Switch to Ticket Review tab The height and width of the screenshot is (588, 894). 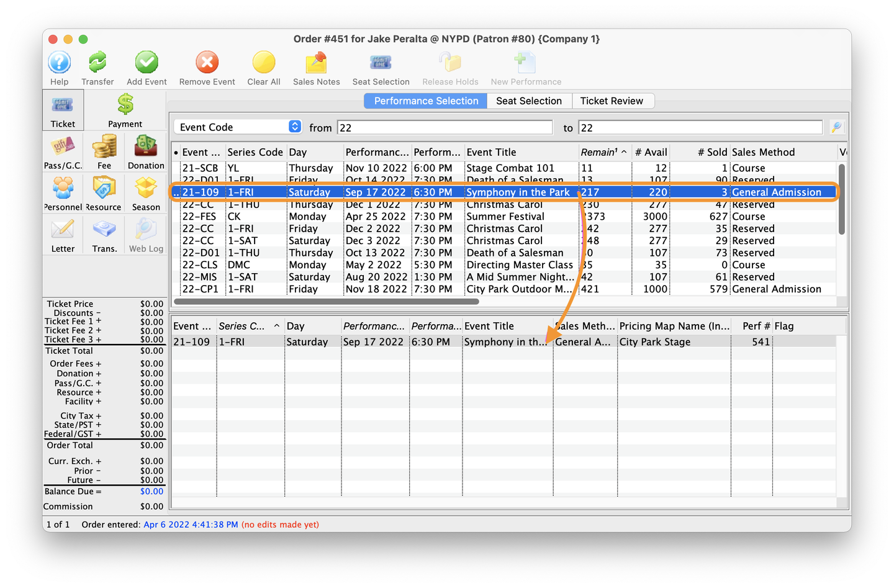point(612,101)
